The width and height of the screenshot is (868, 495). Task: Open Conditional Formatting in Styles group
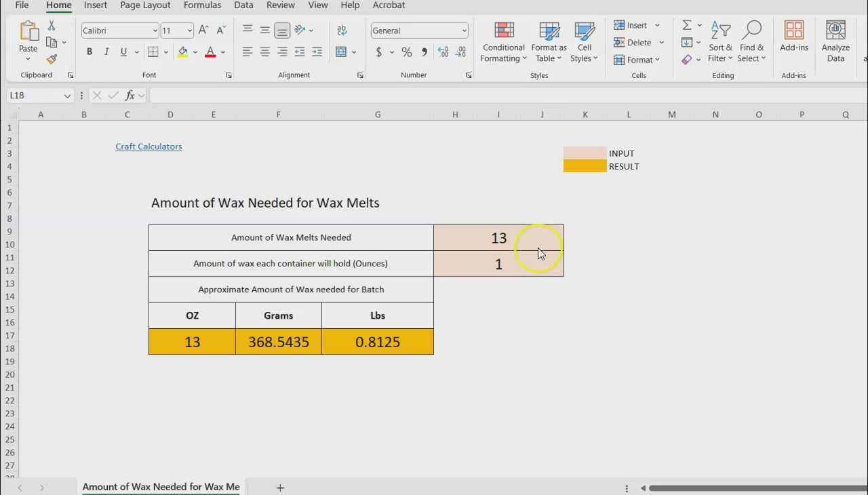(503, 42)
